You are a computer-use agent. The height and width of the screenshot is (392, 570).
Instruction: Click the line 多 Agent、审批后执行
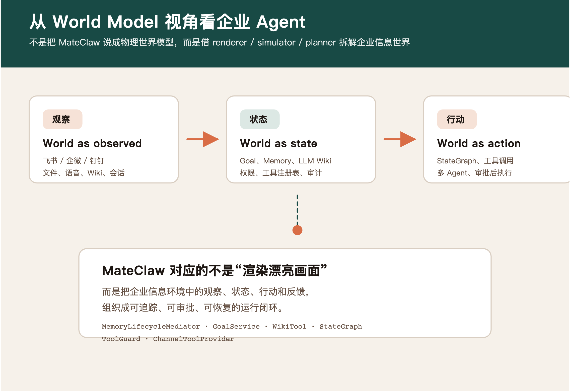474,173
